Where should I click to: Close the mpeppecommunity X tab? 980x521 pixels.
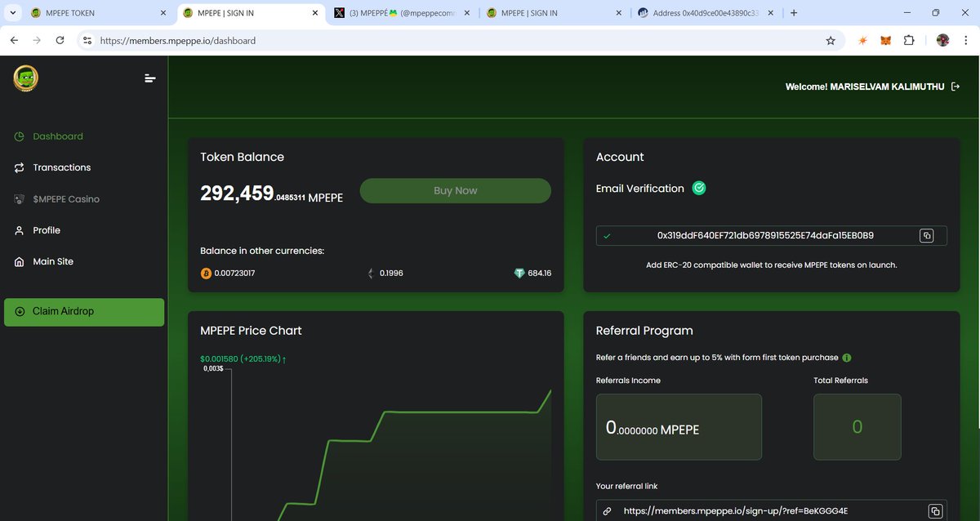click(x=465, y=13)
